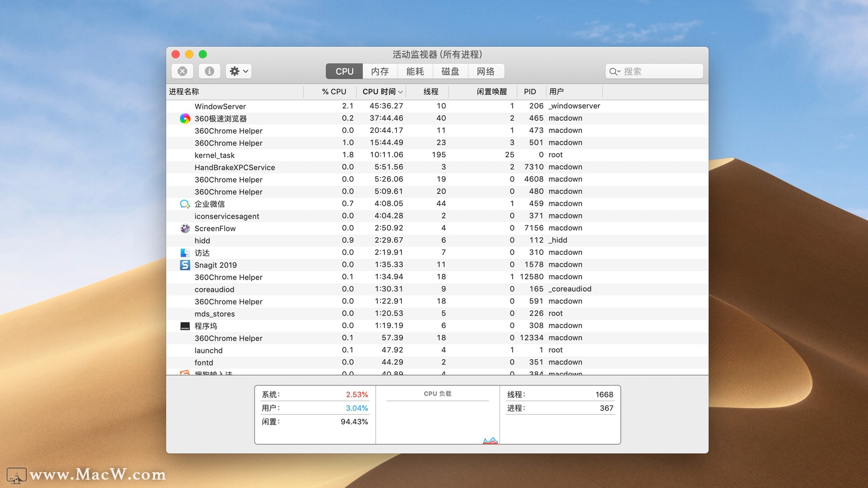Click the 程序坞 Dock icon

pyautogui.click(x=185, y=326)
